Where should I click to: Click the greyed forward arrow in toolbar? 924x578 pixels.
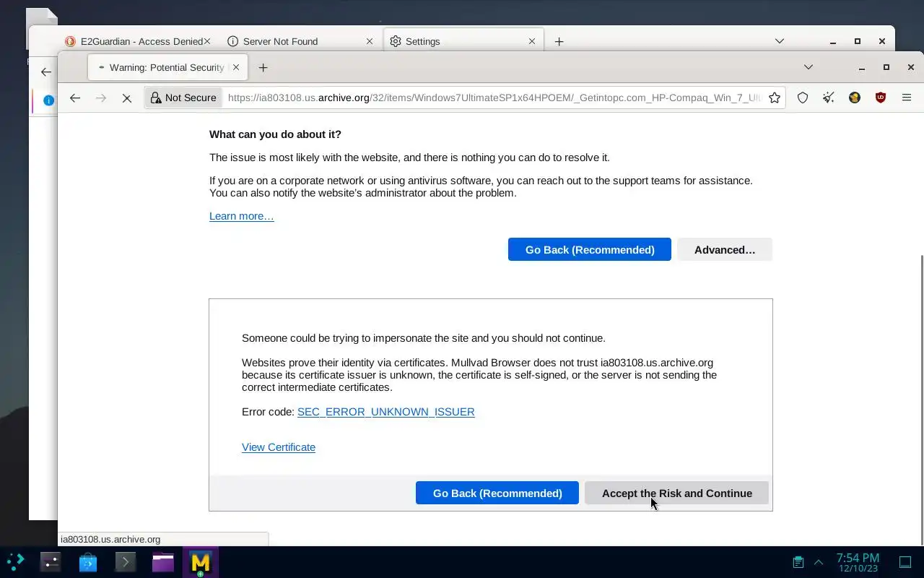tap(101, 98)
